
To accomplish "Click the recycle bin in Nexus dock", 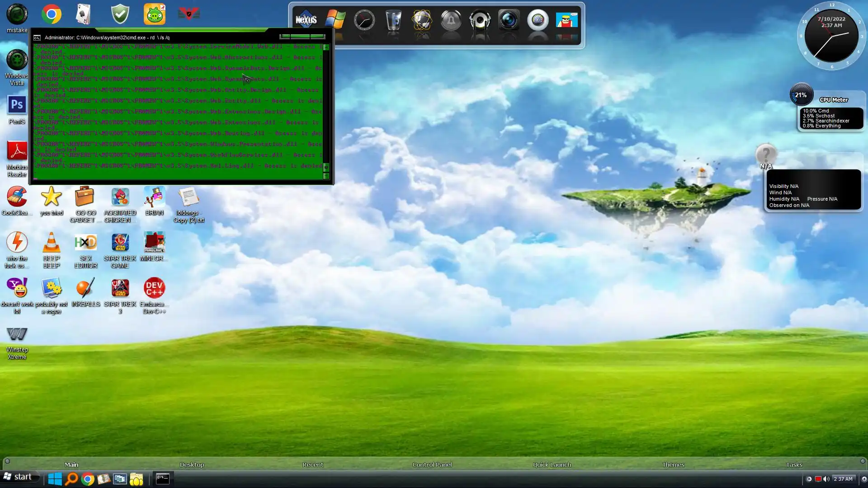I will (393, 20).
